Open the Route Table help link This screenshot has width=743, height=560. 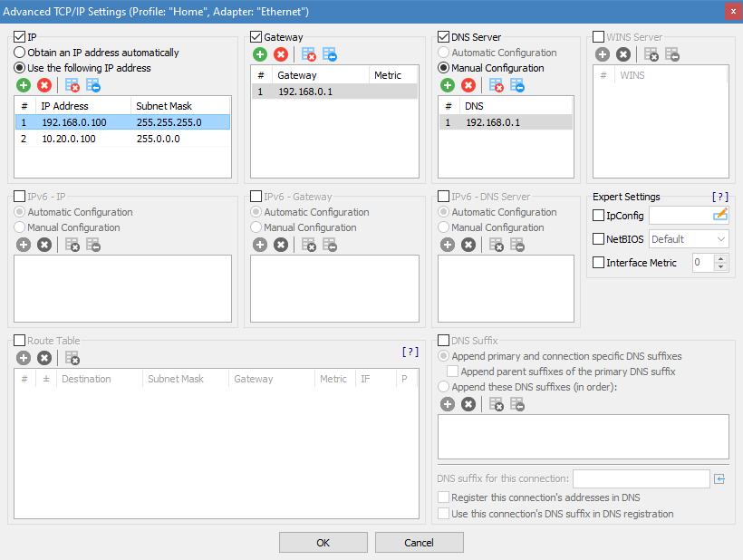pyautogui.click(x=410, y=352)
